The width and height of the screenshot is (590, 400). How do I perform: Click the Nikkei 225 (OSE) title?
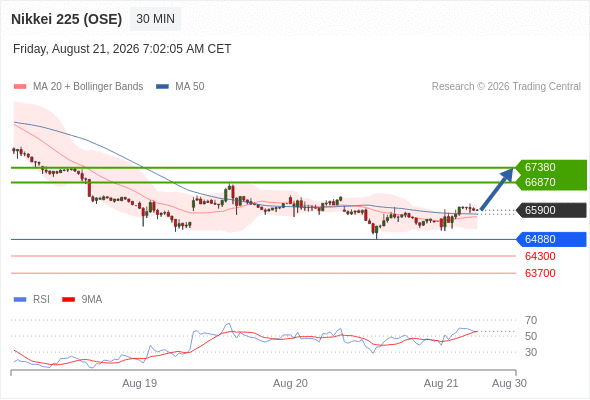pos(67,19)
